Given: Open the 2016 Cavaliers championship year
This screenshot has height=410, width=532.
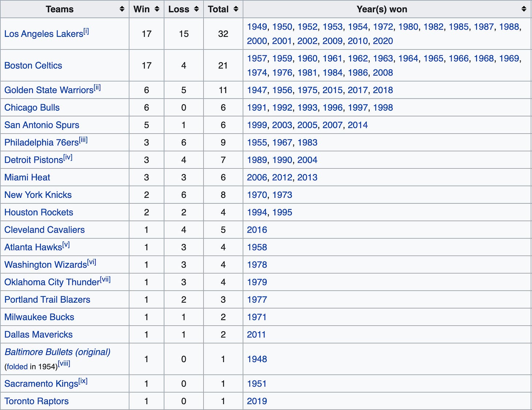Looking at the screenshot, I should [257, 230].
